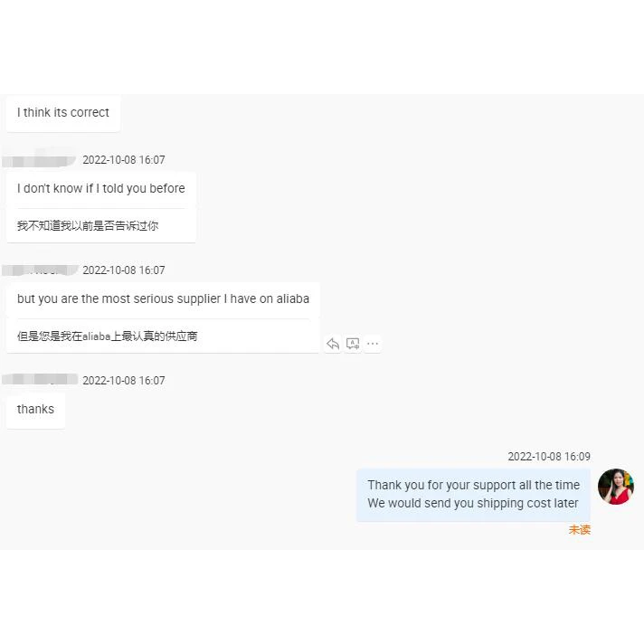The width and height of the screenshot is (644, 644).
Task: Click the "Thank you for your support all the time" line
Action: [x=474, y=485]
